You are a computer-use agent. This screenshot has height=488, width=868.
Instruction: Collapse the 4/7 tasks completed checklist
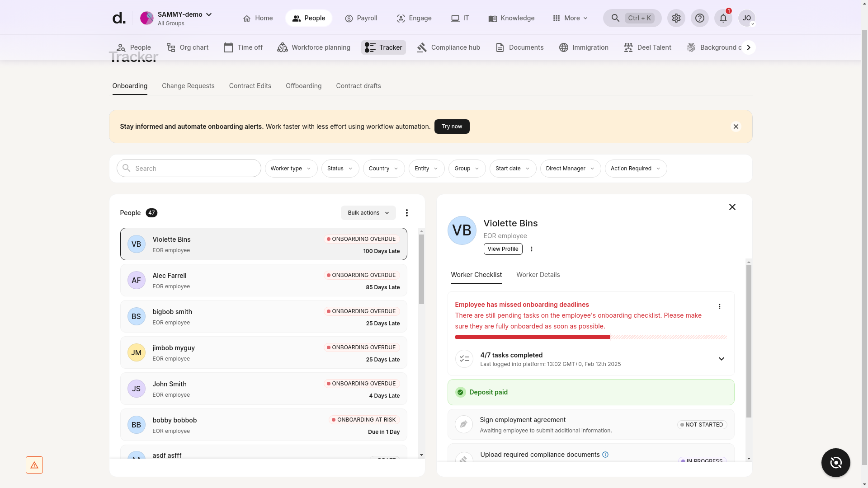721,359
